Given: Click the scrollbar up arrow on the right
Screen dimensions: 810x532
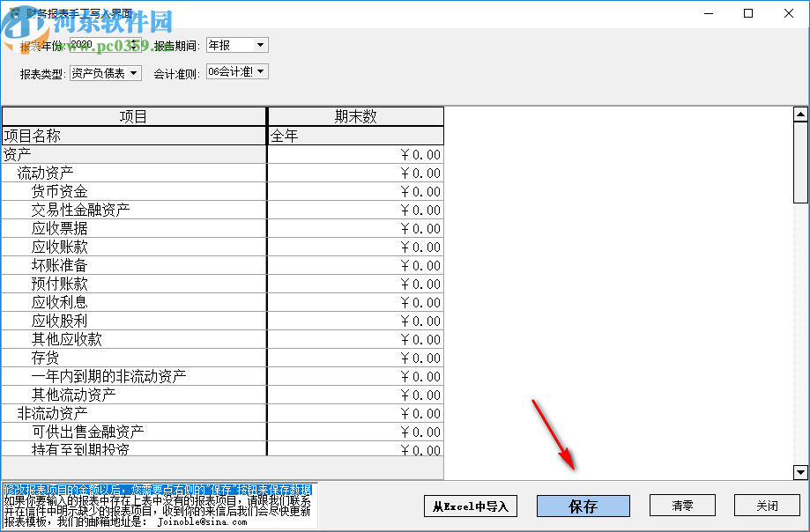Looking at the screenshot, I should (x=800, y=114).
